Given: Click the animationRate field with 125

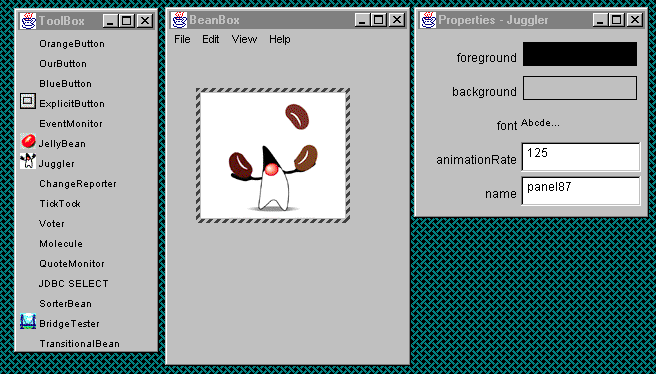Looking at the screenshot, I should (581, 157).
